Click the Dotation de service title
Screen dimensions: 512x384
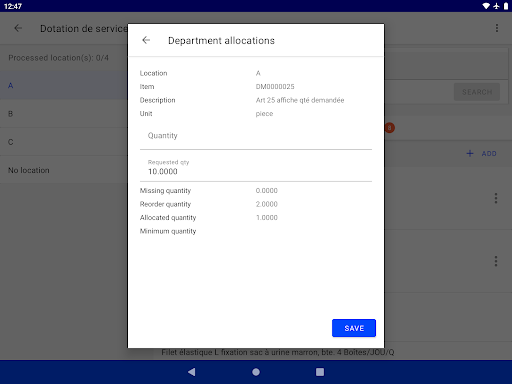[84, 29]
